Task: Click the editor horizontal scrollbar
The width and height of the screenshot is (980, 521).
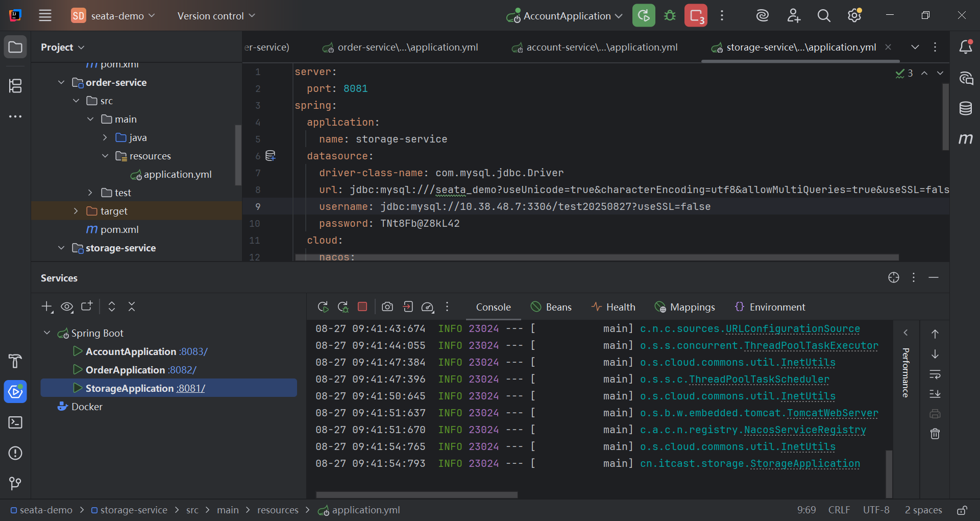Action: click(x=597, y=257)
